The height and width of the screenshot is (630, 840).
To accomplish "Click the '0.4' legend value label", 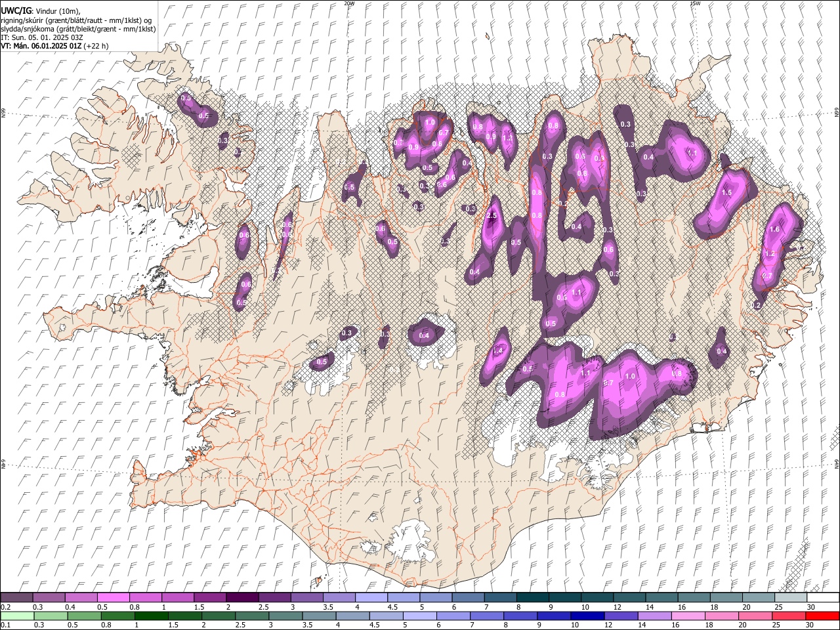I will (x=70, y=607).
